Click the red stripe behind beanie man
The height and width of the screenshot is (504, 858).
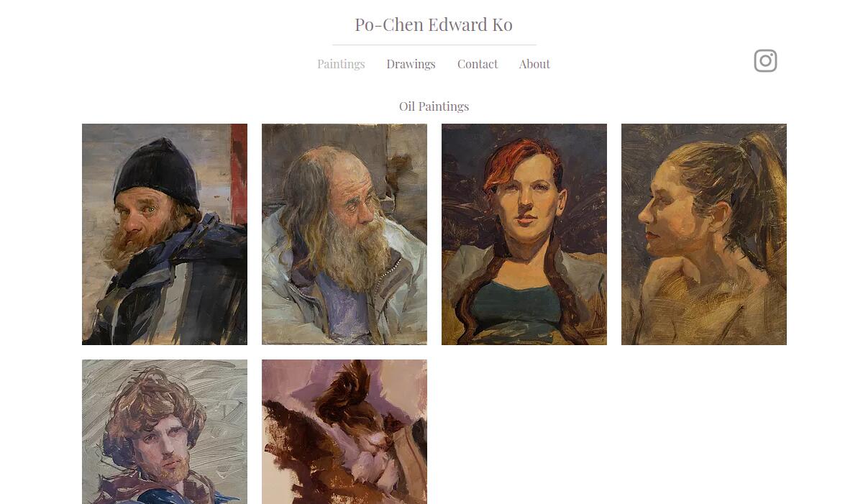(239, 173)
